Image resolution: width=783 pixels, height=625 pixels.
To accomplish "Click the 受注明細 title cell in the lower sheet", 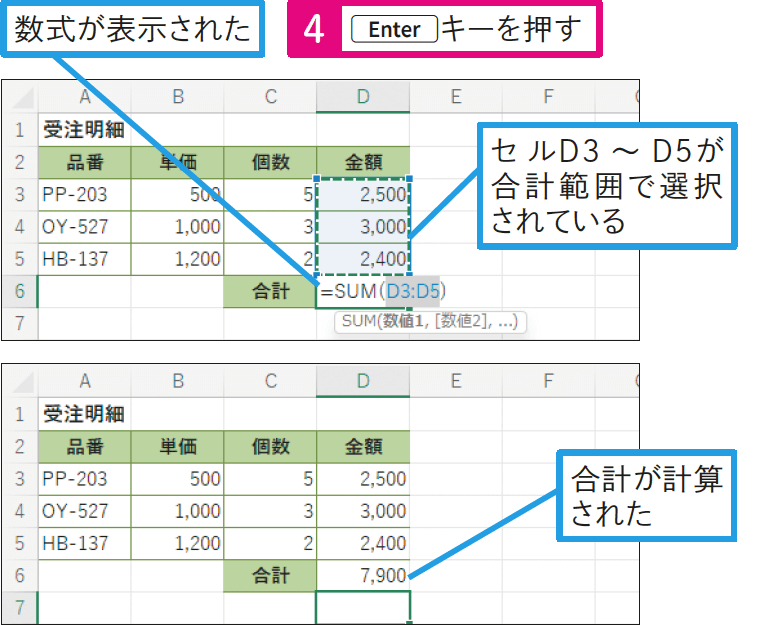I will pyautogui.click(x=85, y=414).
